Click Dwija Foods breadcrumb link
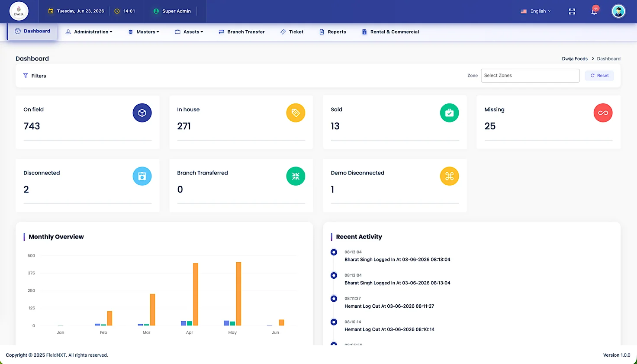Screen dimensions: 637x364 point(575,58)
